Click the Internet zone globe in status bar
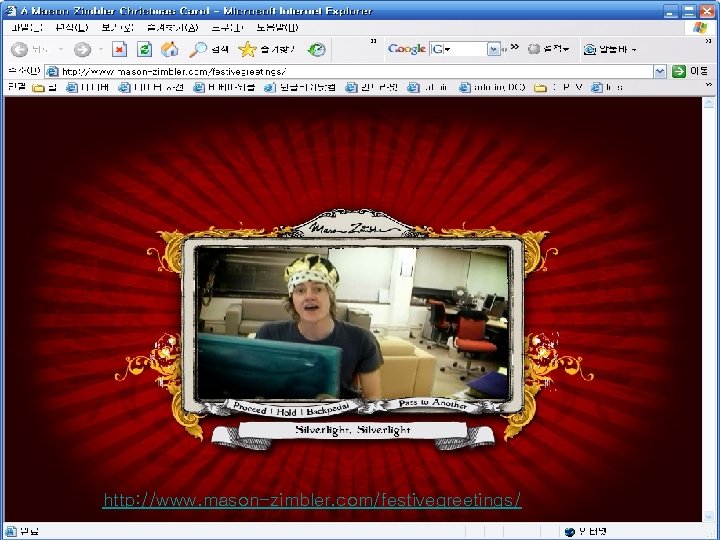The width and height of the screenshot is (720, 540). coord(570,532)
